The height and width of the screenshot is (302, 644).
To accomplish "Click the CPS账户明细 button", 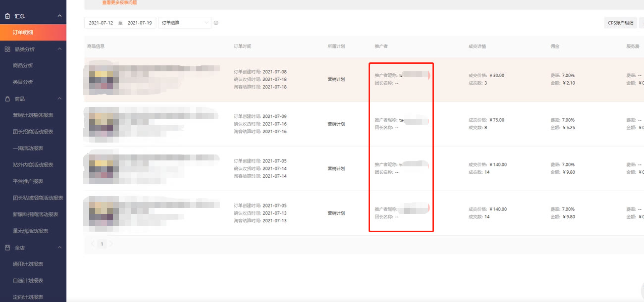I will [x=621, y=23].
